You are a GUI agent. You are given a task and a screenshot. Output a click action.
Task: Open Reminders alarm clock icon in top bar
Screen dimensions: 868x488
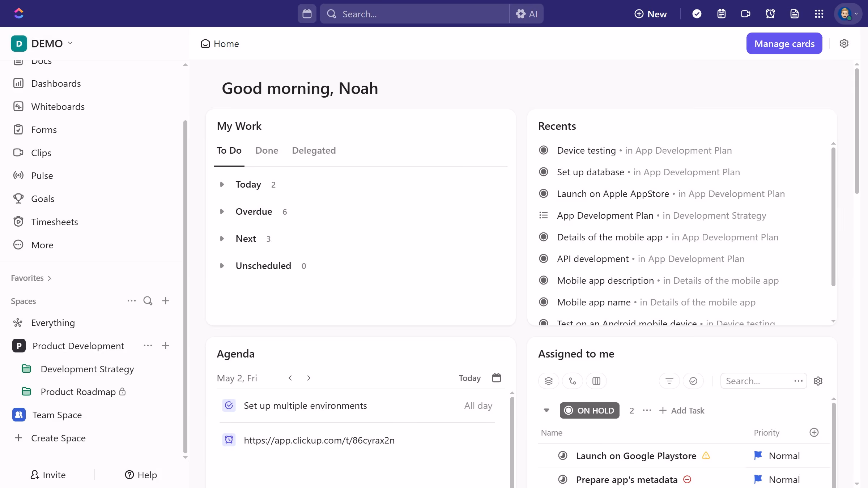[770, 14]
